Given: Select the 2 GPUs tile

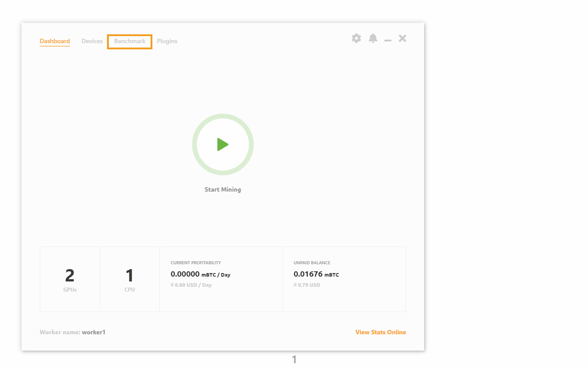Looking at the screenshot, I should click(x=70, y=279).
